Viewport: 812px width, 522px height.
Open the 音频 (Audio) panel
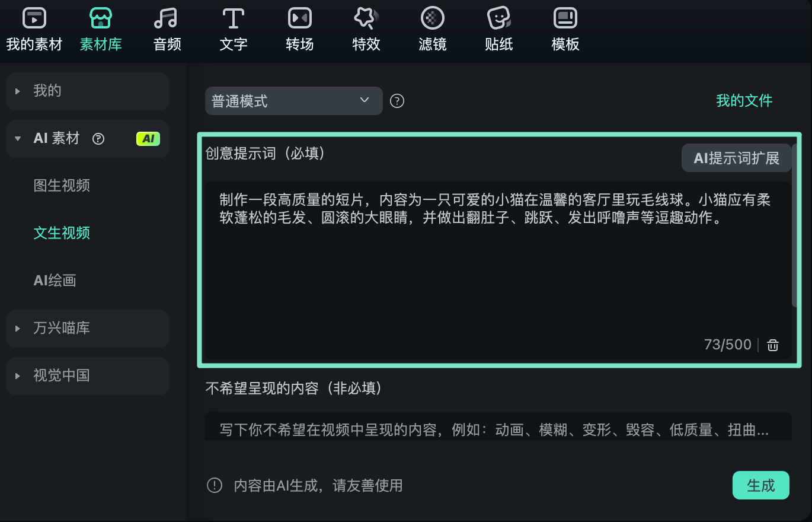tap(167, 28)
